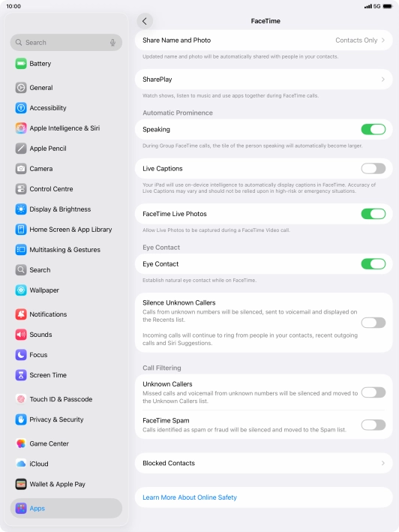This screenshot has width=399, height=532.
Task: Tap the back arrow button
Action: point(145,21)
